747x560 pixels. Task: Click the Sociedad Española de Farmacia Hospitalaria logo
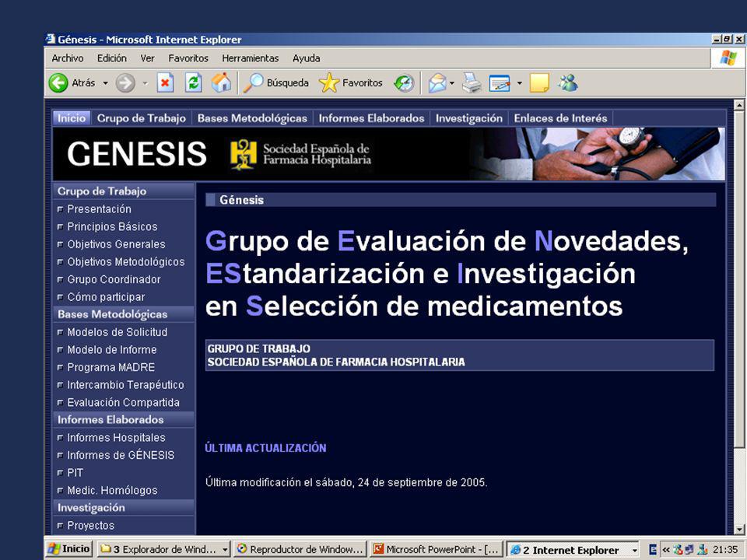tap(300, 154)
